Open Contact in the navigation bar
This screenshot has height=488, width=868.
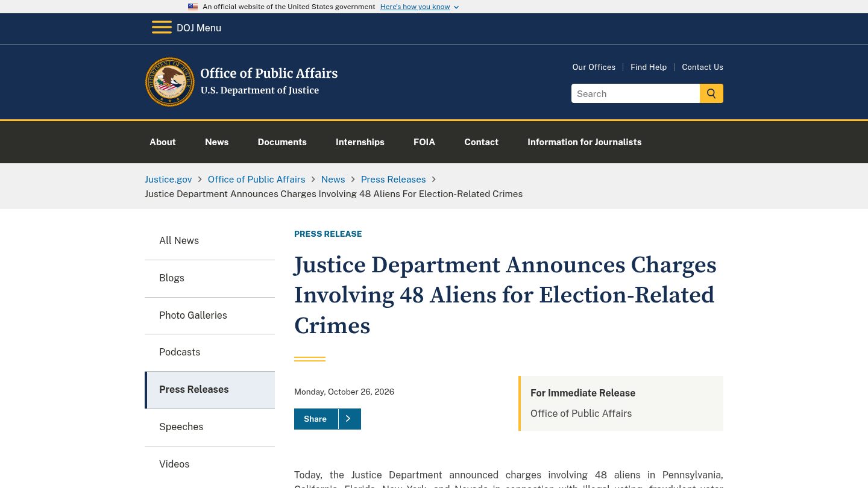tap(481, 142)
